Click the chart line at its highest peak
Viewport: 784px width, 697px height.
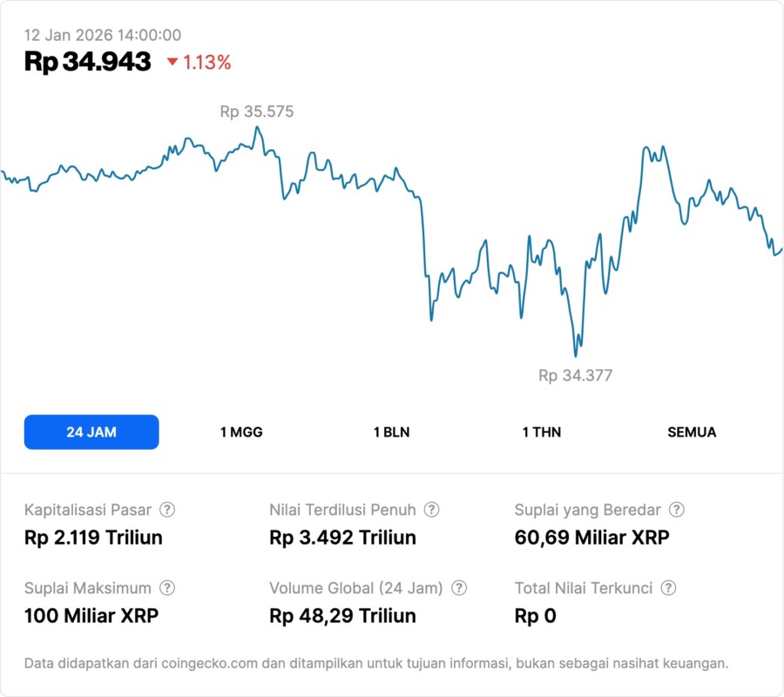[x=257, y=128]
